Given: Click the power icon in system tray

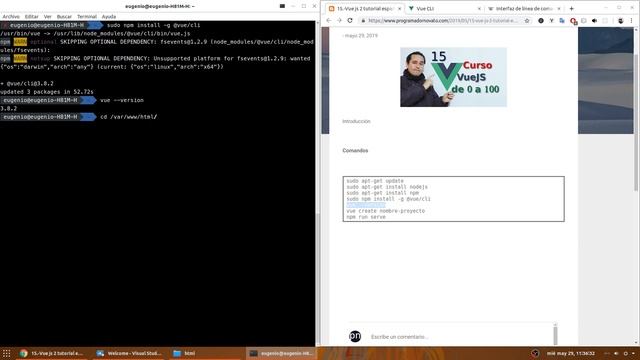Looking at the screenshot, I should click(625, 353).
